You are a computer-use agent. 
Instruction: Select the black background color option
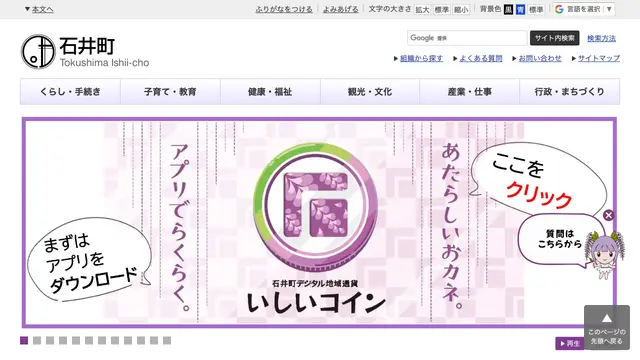[508, 9]
